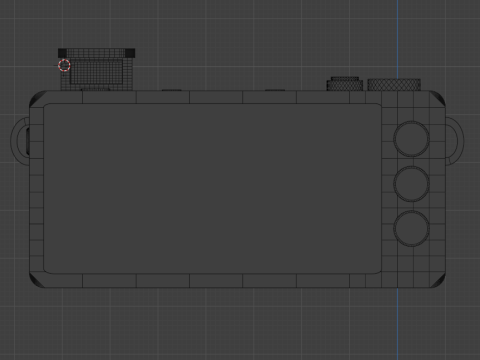Select the middle round button on camera back
The image size is (480, 360).
(411, 184)
